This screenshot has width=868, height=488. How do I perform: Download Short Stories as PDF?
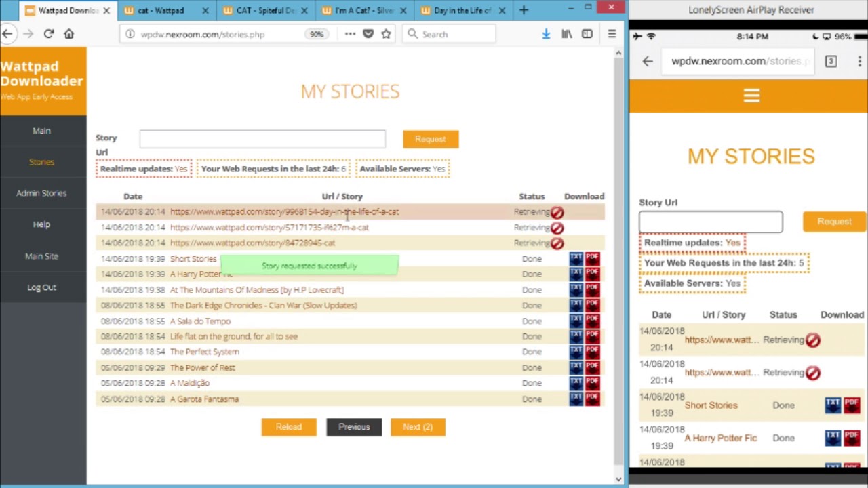tap(592, 258)
